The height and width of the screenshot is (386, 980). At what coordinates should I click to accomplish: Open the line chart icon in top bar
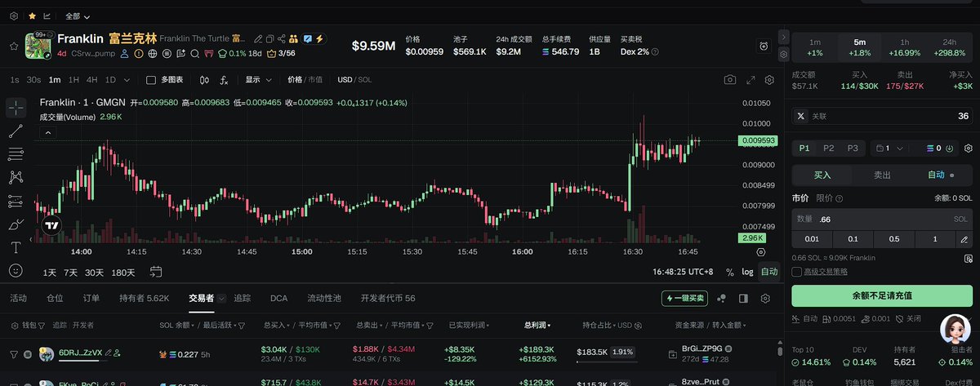tap(47, 16)
